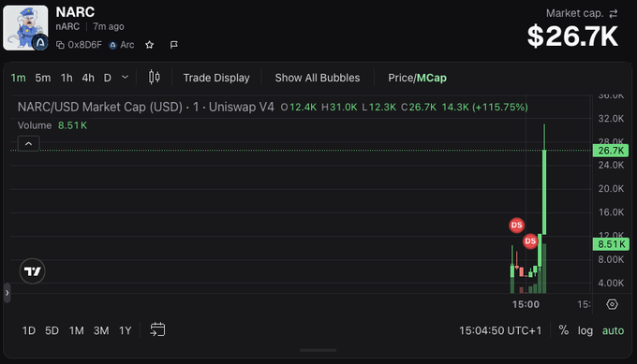Click the '7m ago' token age
This screenshot has width=637, height=364.
(109, 27)
